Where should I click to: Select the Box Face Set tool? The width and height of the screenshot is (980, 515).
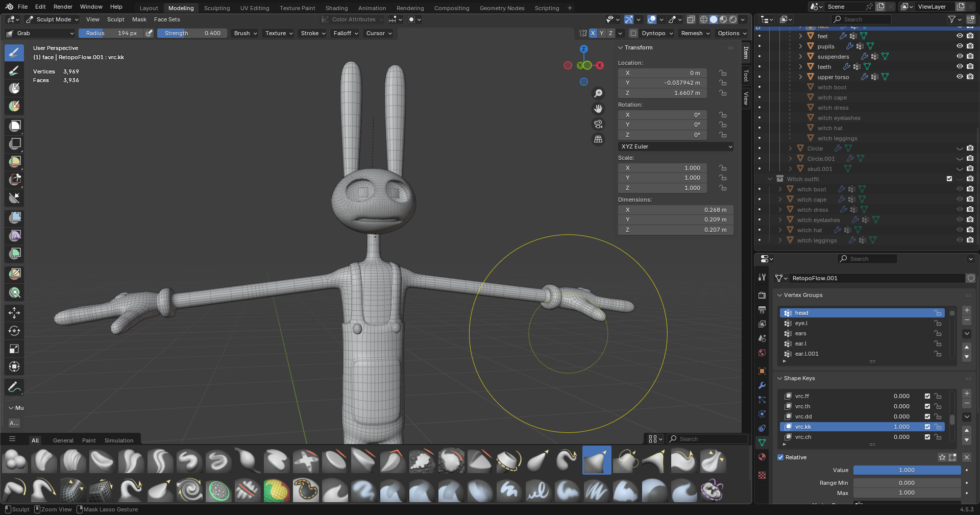click(x=14, y=161)
